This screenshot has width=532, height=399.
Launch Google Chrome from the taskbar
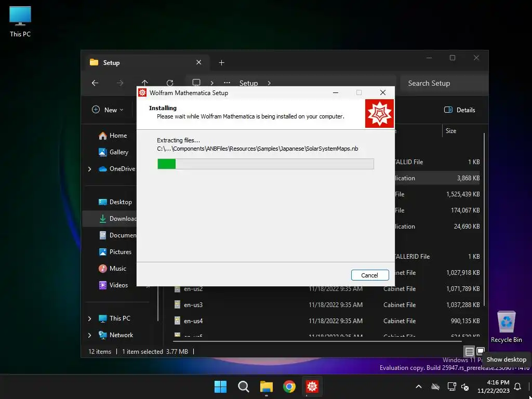click(x=289, y=387)
